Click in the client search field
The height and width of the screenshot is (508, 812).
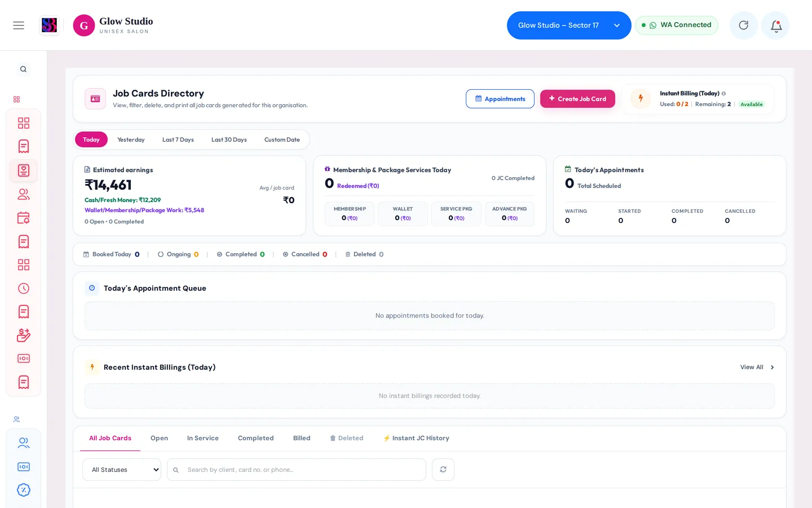(297, 470)
